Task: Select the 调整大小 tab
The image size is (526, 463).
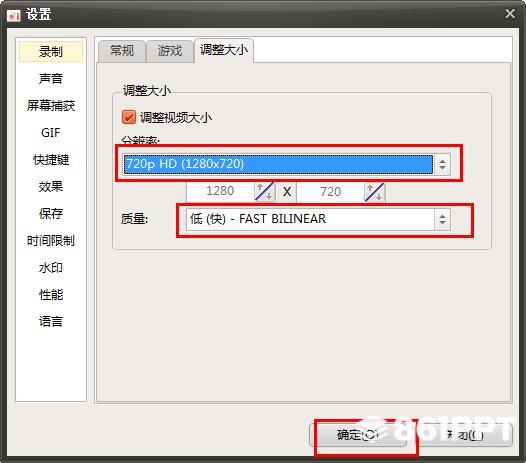Action: (224, 50)
